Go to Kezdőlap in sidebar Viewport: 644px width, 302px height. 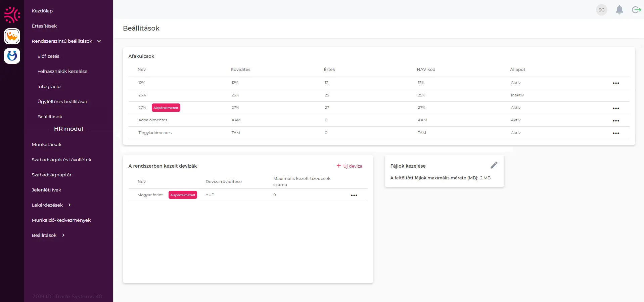pyautogui.click(x=42, y=11)
